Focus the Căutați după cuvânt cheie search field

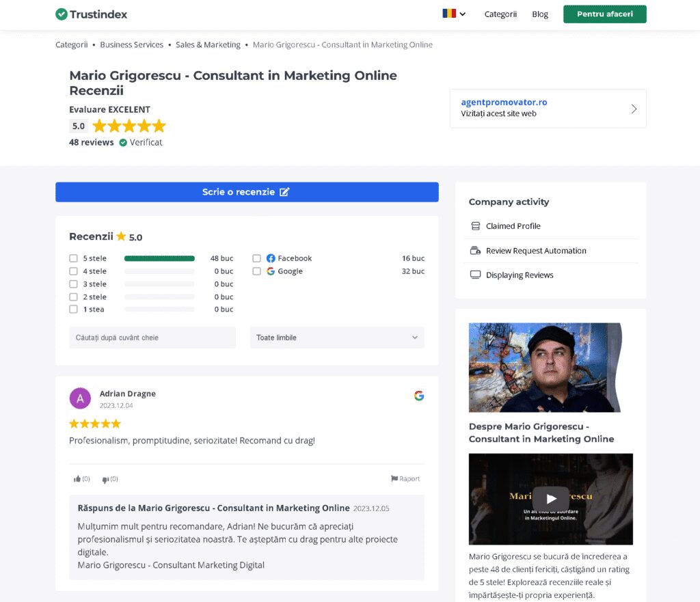pos(152,338)
